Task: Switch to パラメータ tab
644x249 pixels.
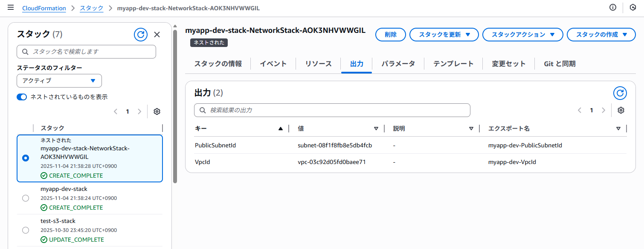Action: (398, 64)
